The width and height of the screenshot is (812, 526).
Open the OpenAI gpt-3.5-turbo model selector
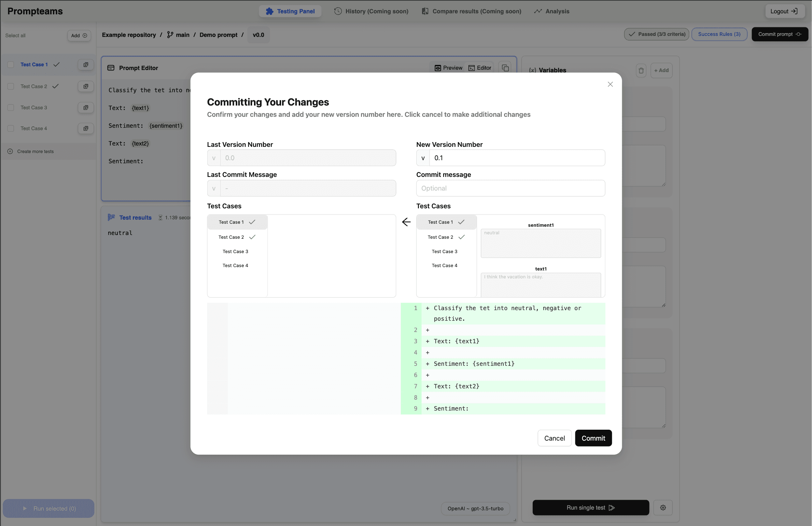click(475, 508)
